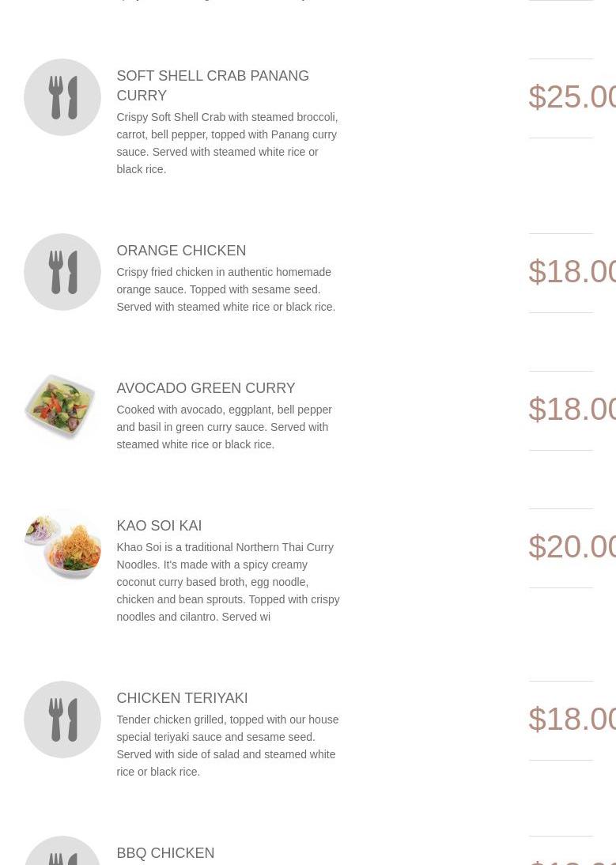Screen dimensions: 616x865
Task: Open the Orange Chicken menu item
Action: [x=181, y=251]
